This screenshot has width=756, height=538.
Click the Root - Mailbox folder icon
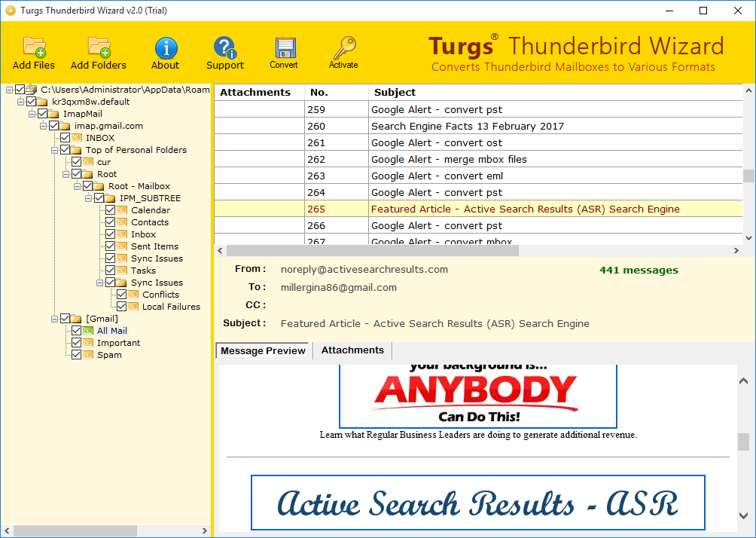(99, 186)
